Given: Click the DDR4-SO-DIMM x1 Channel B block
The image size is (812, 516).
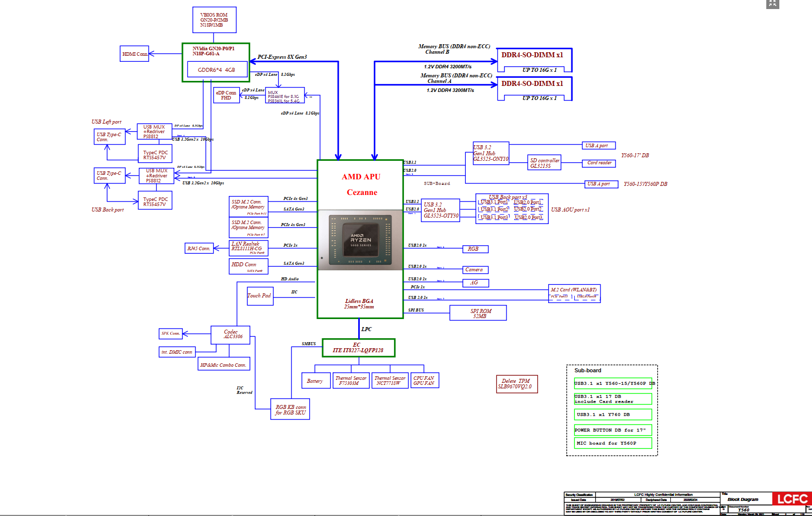Looking at the screenshot, I should [535, 61].
